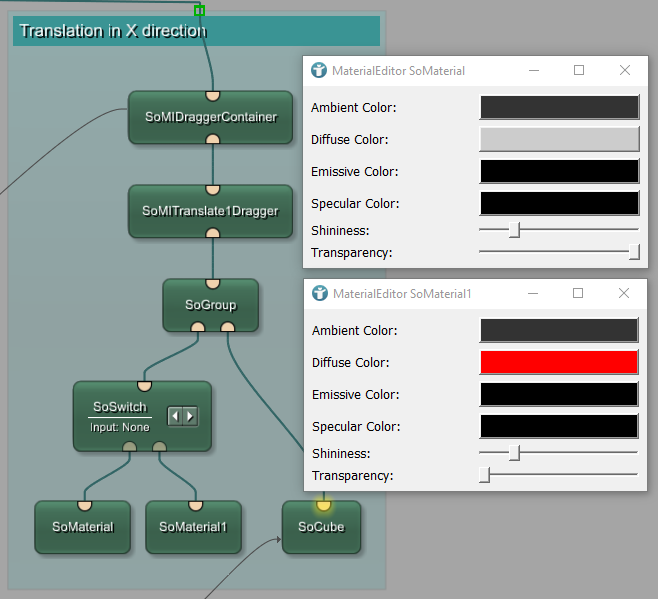Select the SoMITranslate1Dragger node
Screen dimensions: 658x599
point(210,211)
